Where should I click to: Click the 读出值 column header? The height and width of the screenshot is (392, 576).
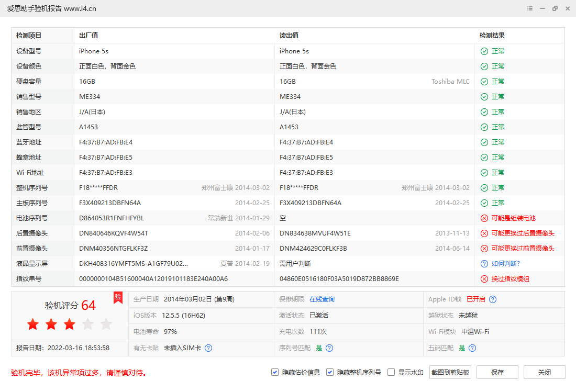(289, 36)
